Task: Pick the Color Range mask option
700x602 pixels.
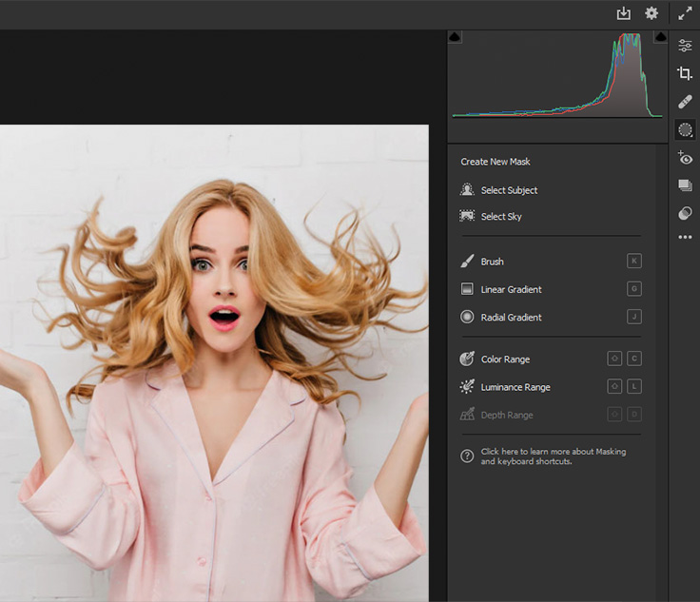Action: click(x=505, y=359)
